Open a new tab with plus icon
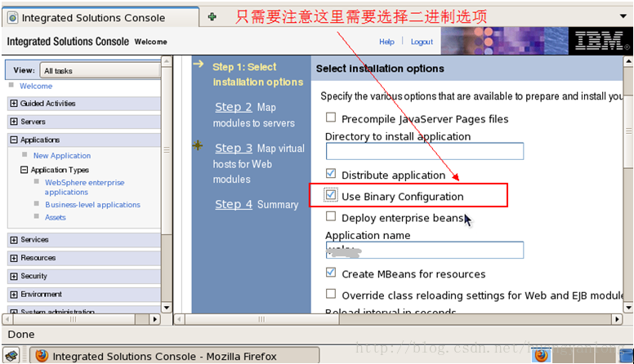 [x=212, y=17]
